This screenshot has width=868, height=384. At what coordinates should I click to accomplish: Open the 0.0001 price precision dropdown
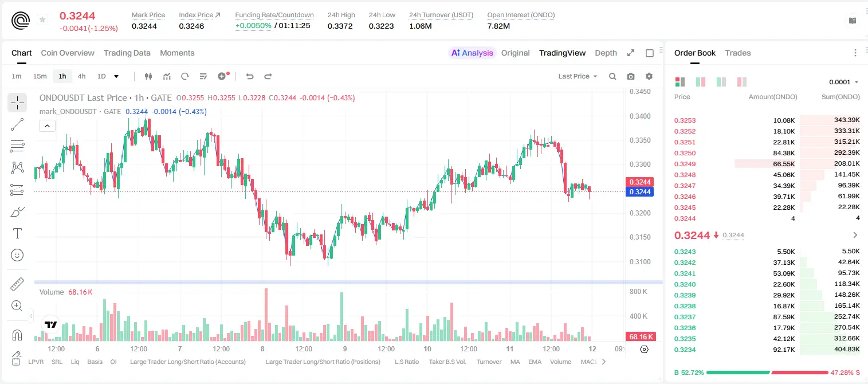coord(843,82)
